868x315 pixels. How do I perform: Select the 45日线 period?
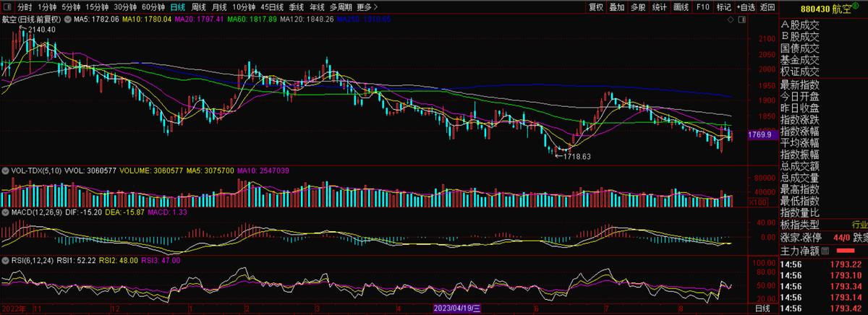272,7
